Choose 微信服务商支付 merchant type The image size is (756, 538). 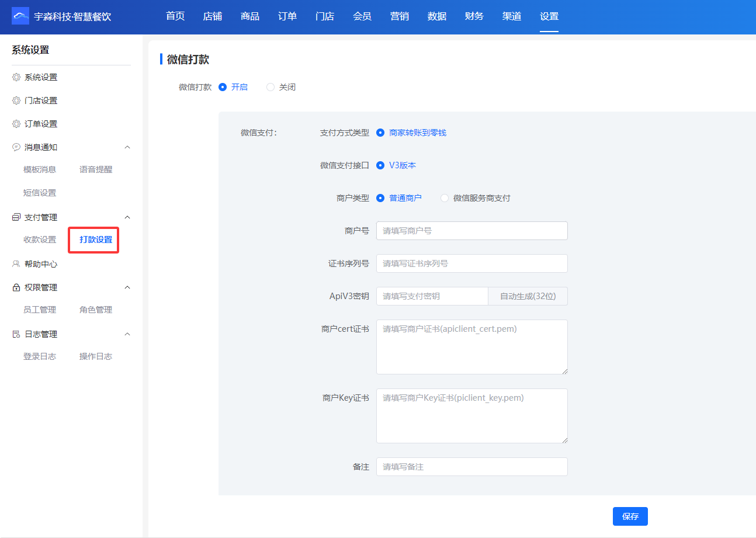pyautogui.click(x=445, y=198)
